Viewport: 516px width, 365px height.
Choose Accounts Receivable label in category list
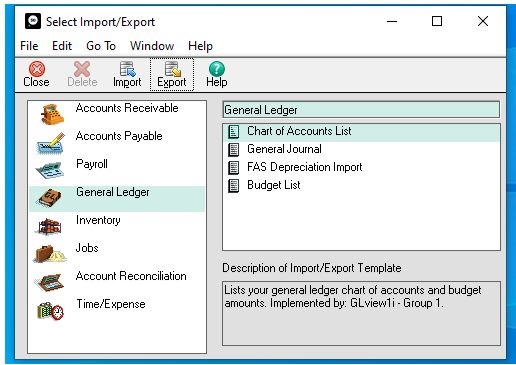[x=127, y=108]
